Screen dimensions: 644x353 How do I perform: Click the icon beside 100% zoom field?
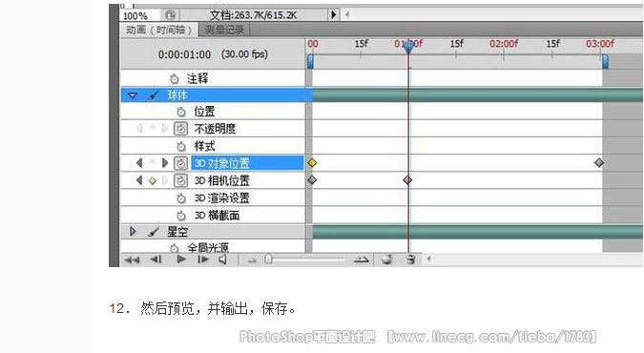(170, 15)
